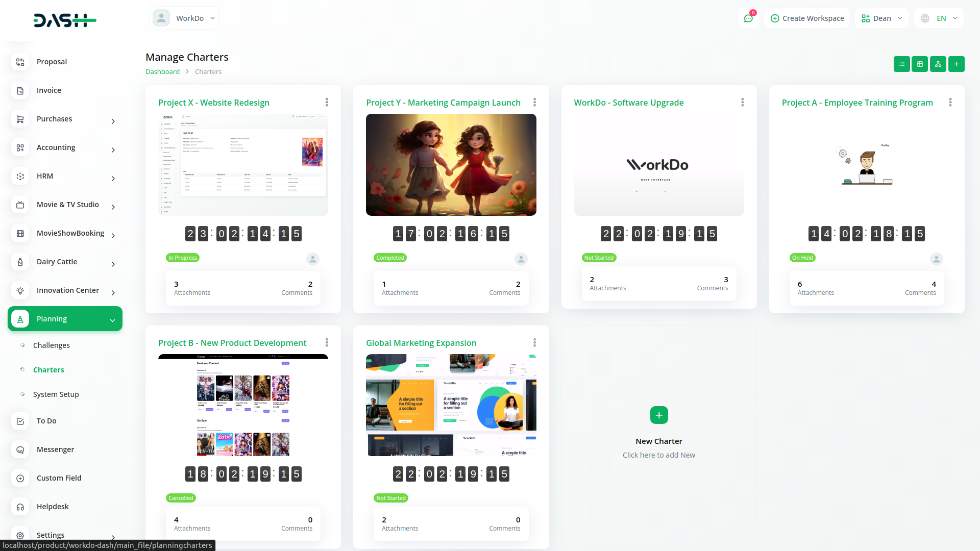
Task: Click the Invoice sidebar icon
Action: point(20,90)
